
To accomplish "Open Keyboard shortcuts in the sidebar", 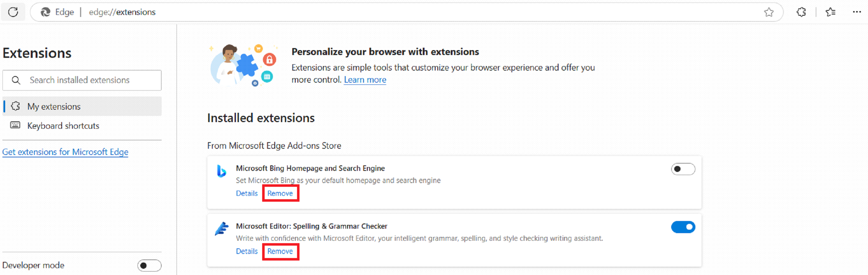I will click(x=82, y=126).
